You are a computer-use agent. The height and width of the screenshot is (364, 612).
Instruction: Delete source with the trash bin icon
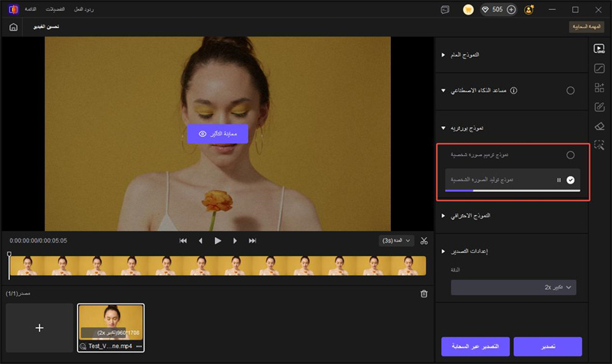click(x=425, y=294)
